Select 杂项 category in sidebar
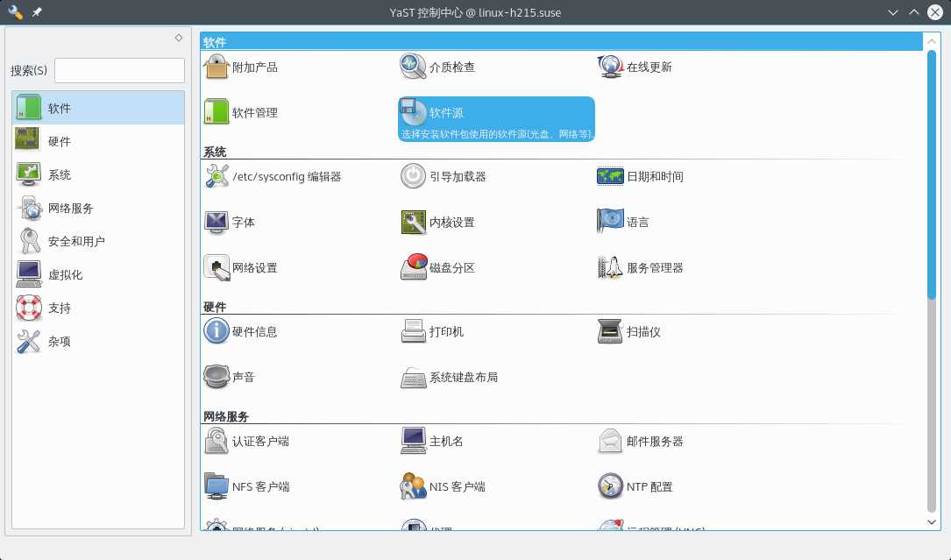The image size is (951, 560). click(x=97, y=342)
